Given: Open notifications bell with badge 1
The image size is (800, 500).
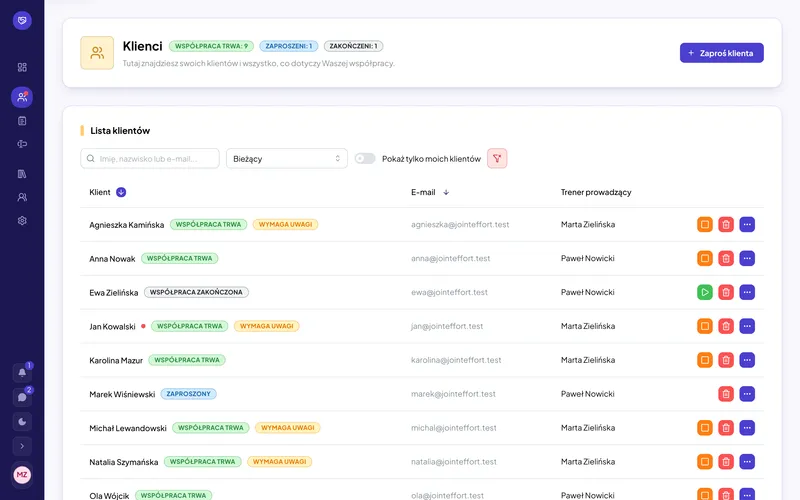Looking at the screenshot, I should (x=22, y=372).
